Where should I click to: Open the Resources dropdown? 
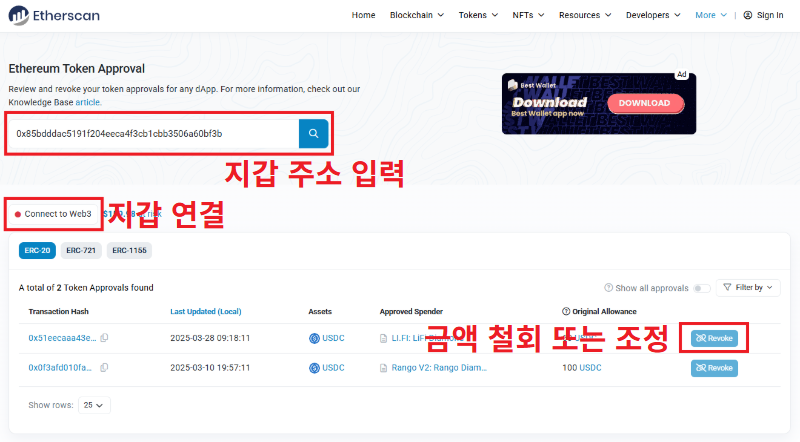(x=585, y=15)
